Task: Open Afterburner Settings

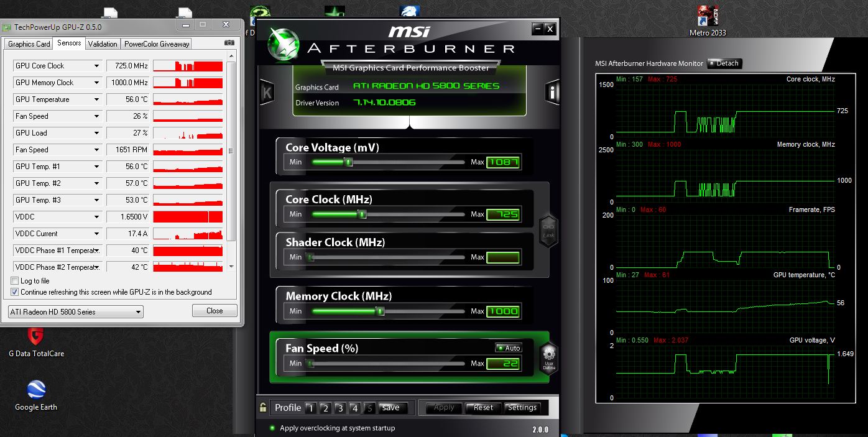Action: tap(522, 408)
